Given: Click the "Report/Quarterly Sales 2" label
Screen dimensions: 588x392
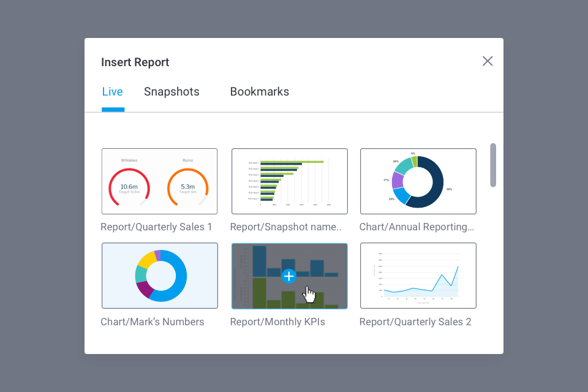Looking at the screenshot, I should click(415, 322).
